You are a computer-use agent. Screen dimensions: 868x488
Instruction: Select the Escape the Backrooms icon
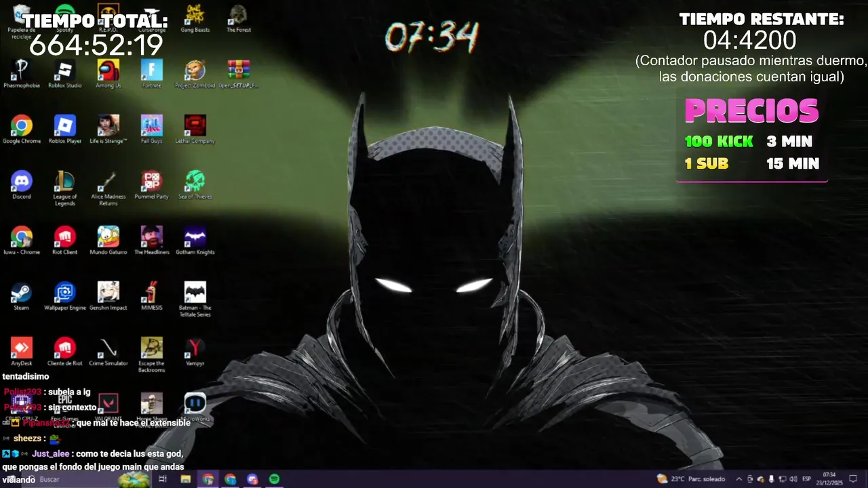(x=152, y=355)
